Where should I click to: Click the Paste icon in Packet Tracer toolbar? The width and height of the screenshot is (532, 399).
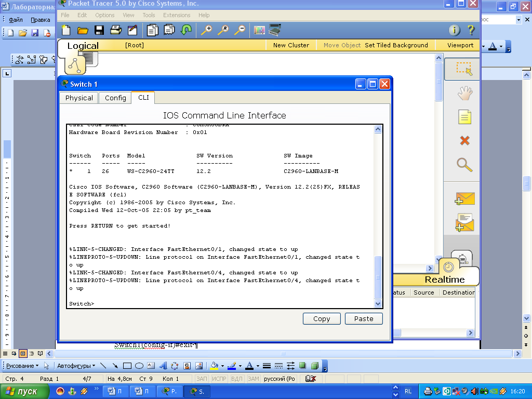coord(169,31)
